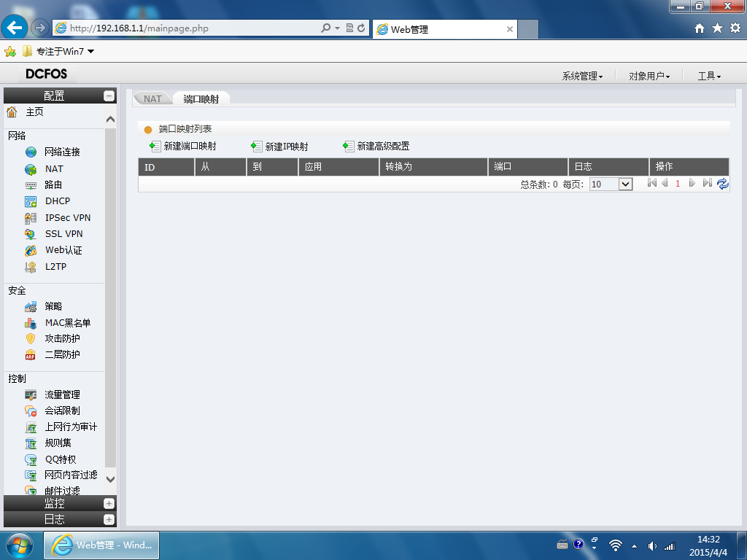The width and height of the screenshot is (747, 560).
Task: Open 网络连接 in sidebar
Action: coord(62,152)
